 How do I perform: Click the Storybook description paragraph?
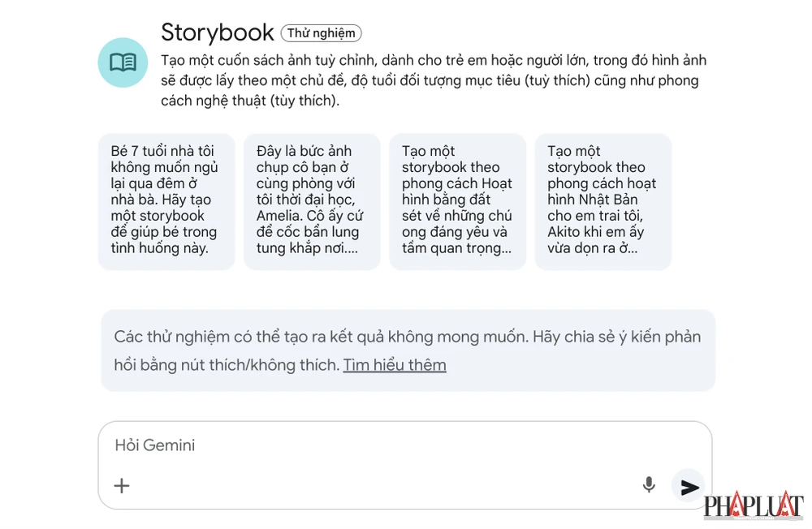click(434, 80)
